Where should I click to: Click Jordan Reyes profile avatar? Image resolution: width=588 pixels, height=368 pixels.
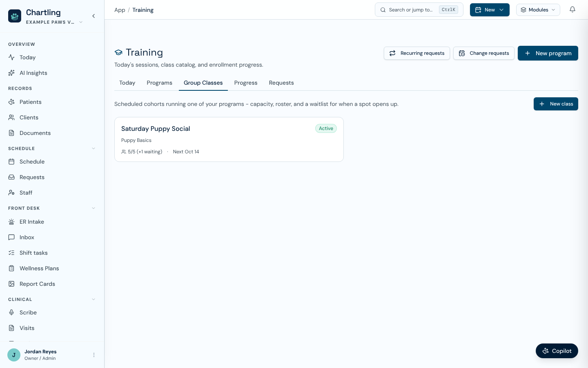(x=14, y=355)
